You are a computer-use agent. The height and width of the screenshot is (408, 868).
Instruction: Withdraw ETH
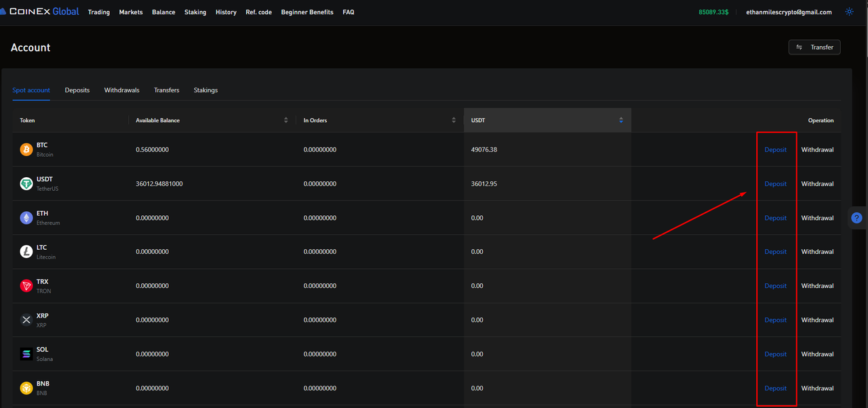click(817, 218)
